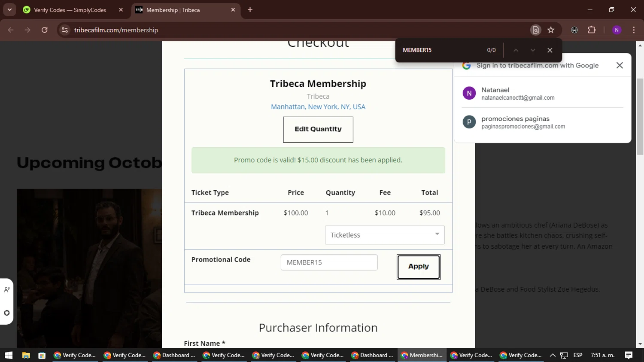Apply the promotional code
The height and width of the screenshot is (362, 644).
tap(419, 267)
